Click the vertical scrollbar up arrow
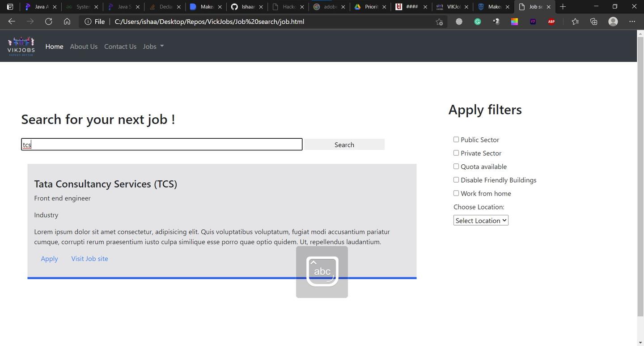This screenshot has height=346, width=644. [640, 34]
